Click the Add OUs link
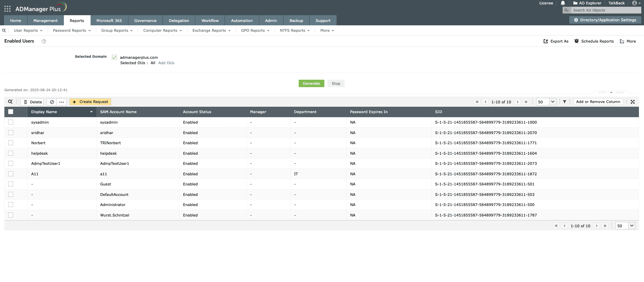This screenshot has height=282, width=644. (x=166, y=63)
